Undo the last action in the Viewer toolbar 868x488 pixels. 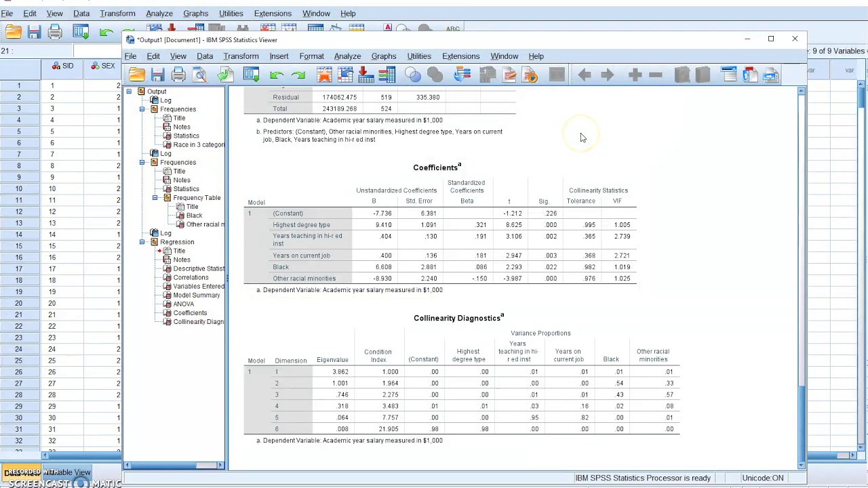(x=276, y=75)
